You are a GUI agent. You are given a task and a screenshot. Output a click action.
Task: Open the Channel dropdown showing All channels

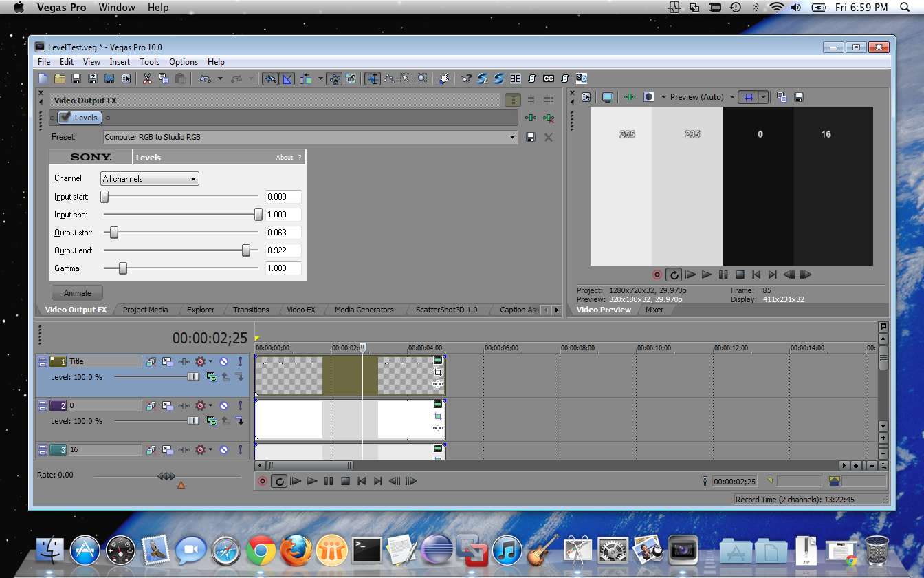click(x=149, y=179)
